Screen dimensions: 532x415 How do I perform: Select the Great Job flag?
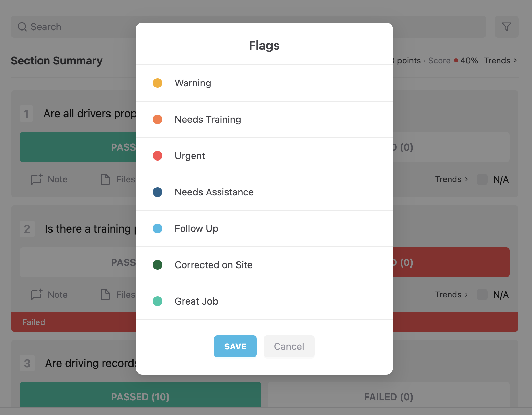[264, 301]
